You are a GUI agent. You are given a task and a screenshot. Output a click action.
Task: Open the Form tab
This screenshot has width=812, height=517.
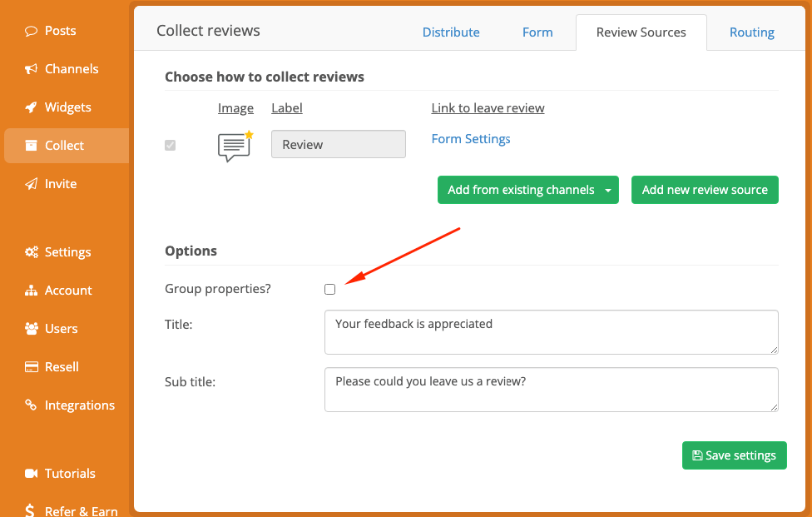pos(537,32)
